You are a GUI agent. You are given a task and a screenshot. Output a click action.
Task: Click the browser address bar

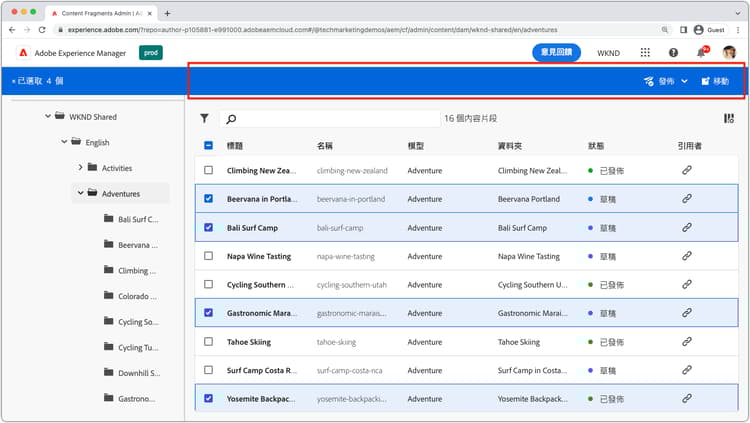(x=359, y=30)
